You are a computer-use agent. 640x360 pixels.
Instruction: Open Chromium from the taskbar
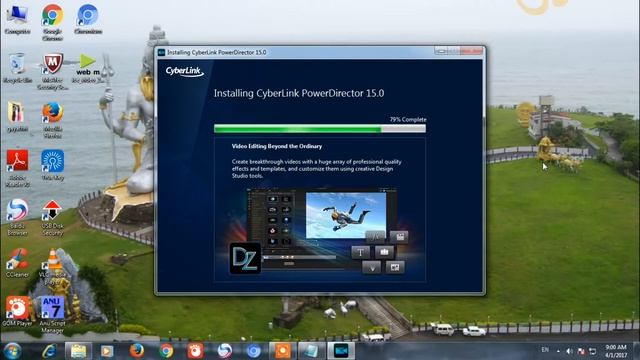pyautogui.click(x=253, y=351)
